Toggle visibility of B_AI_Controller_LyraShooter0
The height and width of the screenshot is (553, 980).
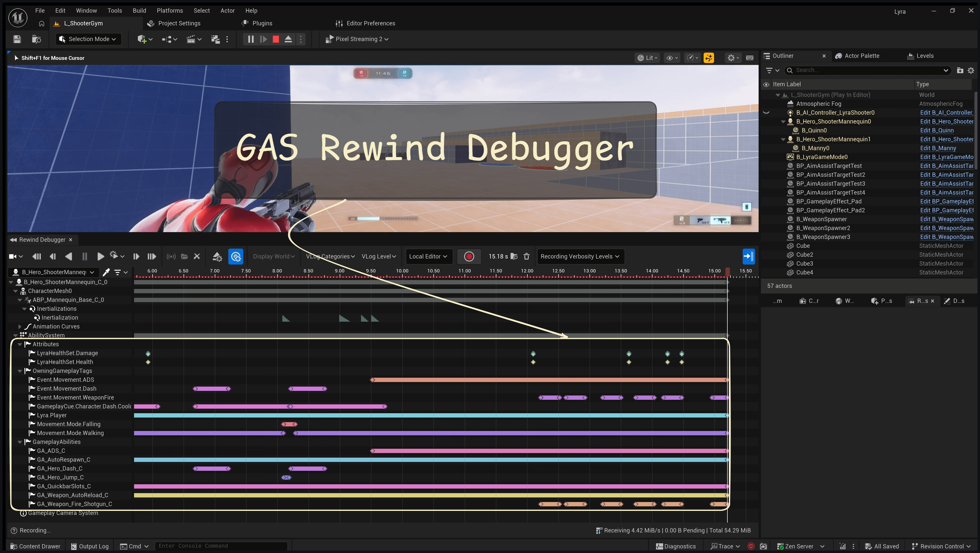point(766,113)
